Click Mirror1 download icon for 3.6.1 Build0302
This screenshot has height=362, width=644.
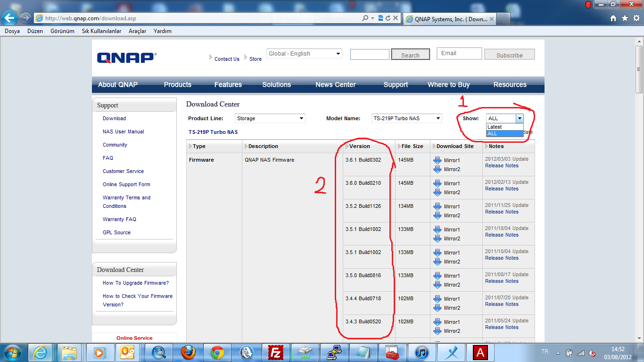(438, 160)
